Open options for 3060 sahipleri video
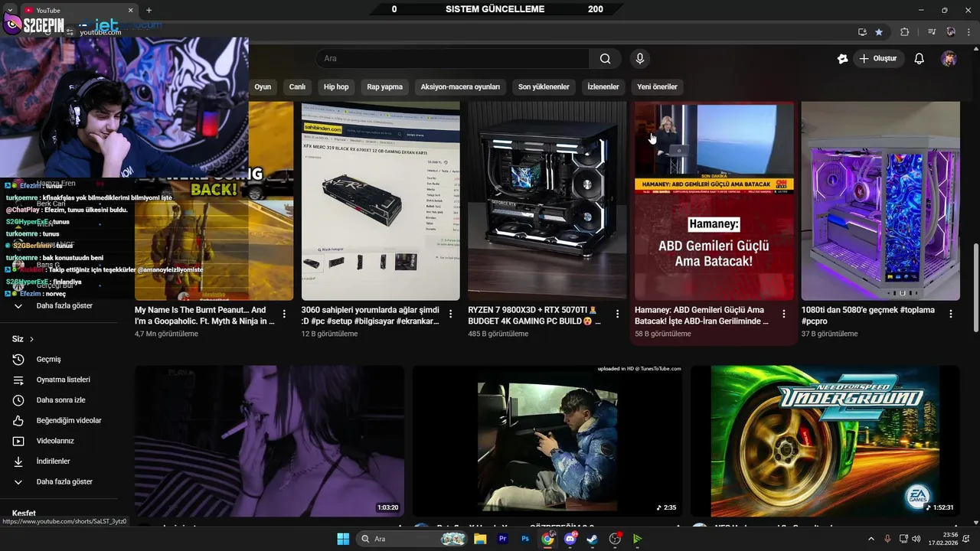 click(x=451, y=314)
